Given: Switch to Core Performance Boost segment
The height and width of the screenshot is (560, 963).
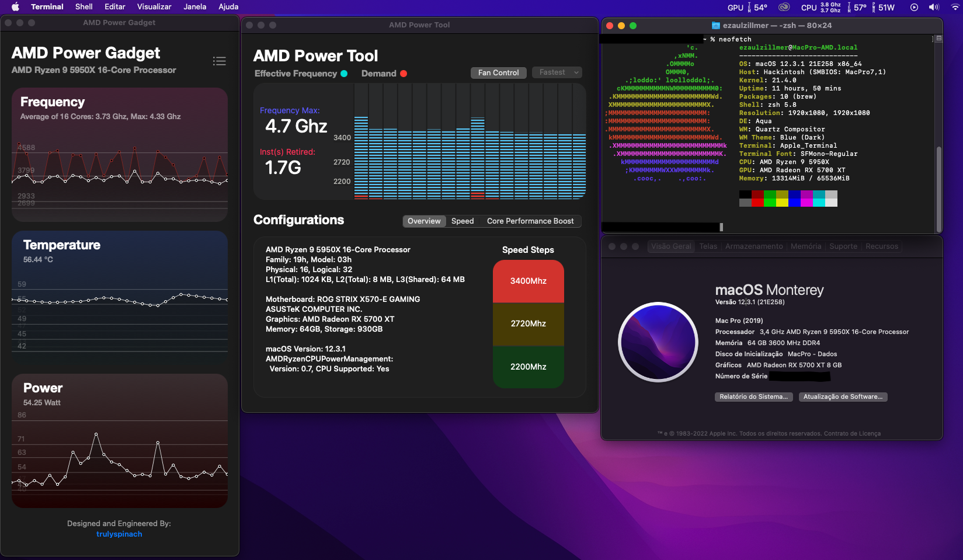Looking at the screenshot, I should tap(530, 221).
